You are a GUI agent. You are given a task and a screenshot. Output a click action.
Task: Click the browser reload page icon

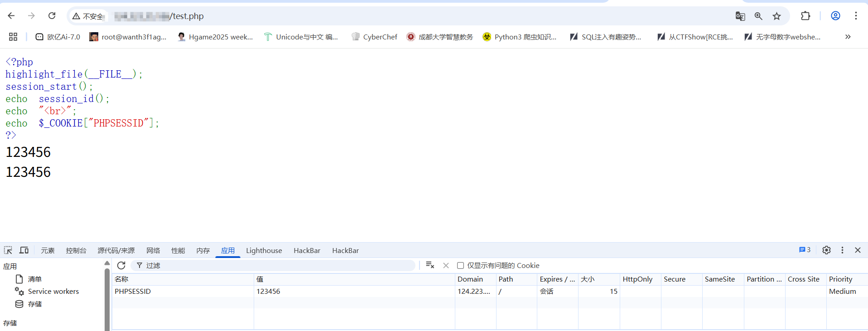(x=52, y=16)
